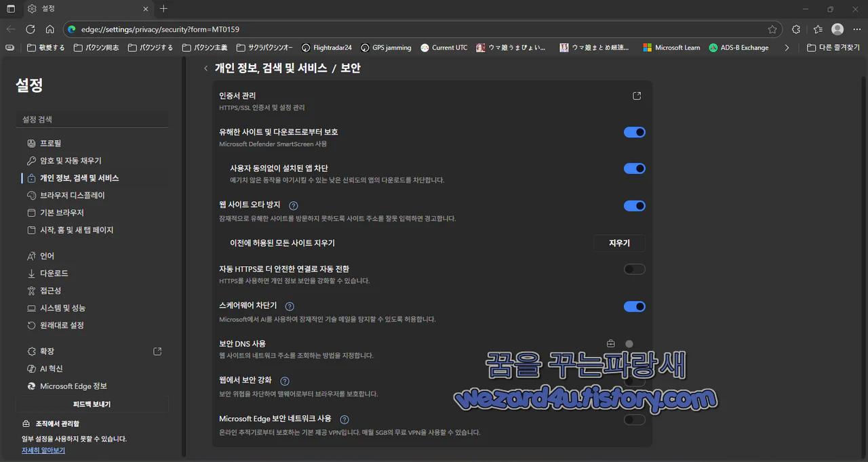Open the Current UTC bookmark
This screenshot has width=868, height=462.
pyautogui.click(x=444, y=47)
